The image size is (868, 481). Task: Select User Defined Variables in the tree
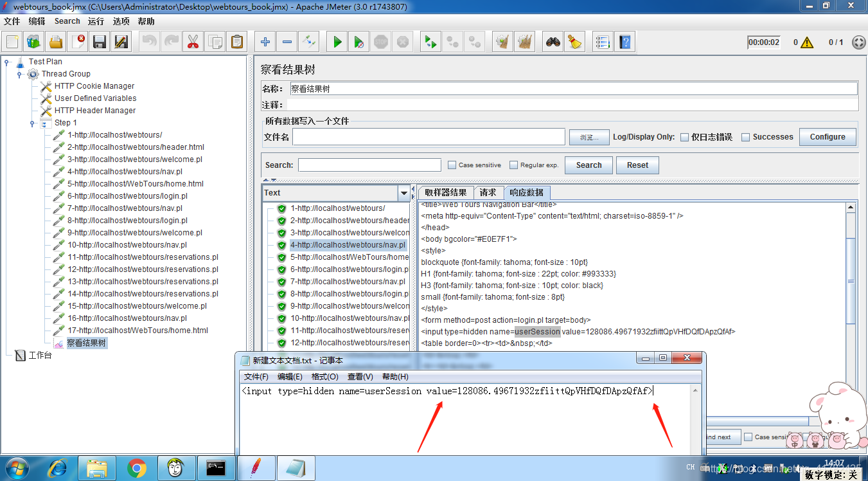coord(95,98)
